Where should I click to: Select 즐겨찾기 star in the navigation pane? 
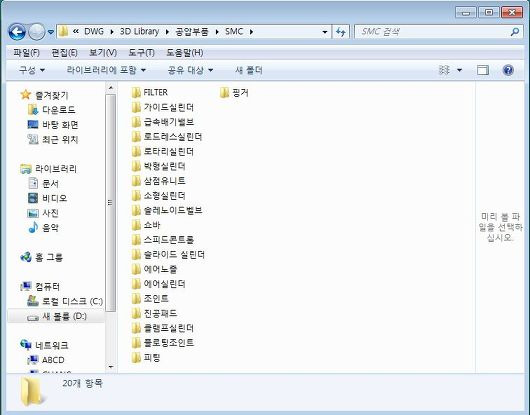click(x=26, y=95)
